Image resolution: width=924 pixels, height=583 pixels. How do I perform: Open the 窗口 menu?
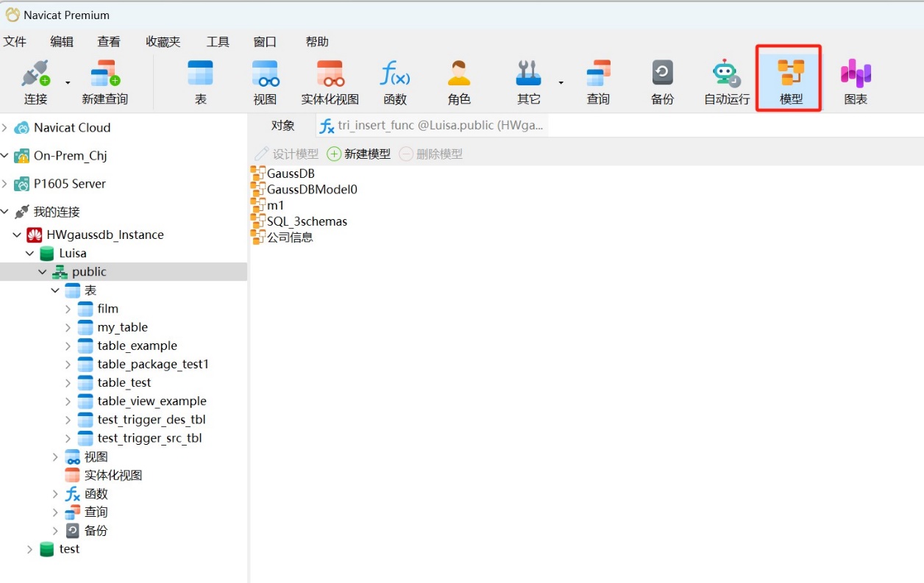pos(265,42)
